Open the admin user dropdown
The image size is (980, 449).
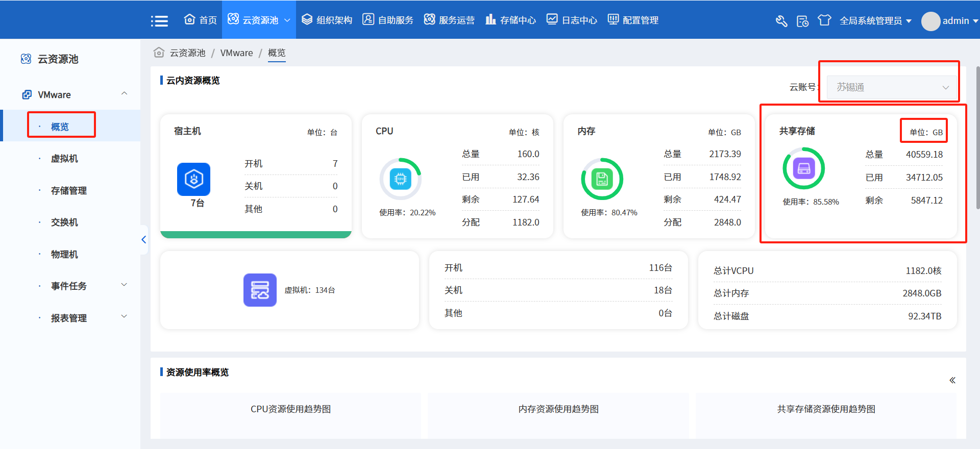click(x=960, y=21)
